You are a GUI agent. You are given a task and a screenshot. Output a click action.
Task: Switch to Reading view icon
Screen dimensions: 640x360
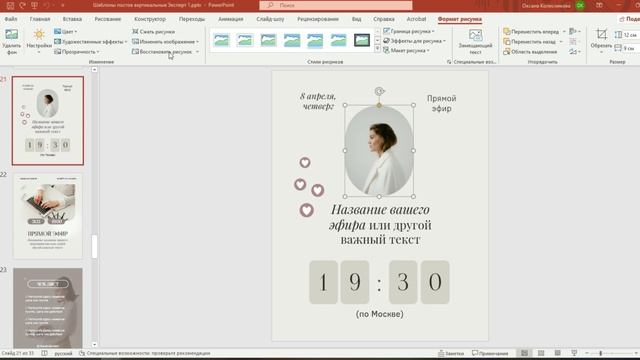[x=558, y=353]
